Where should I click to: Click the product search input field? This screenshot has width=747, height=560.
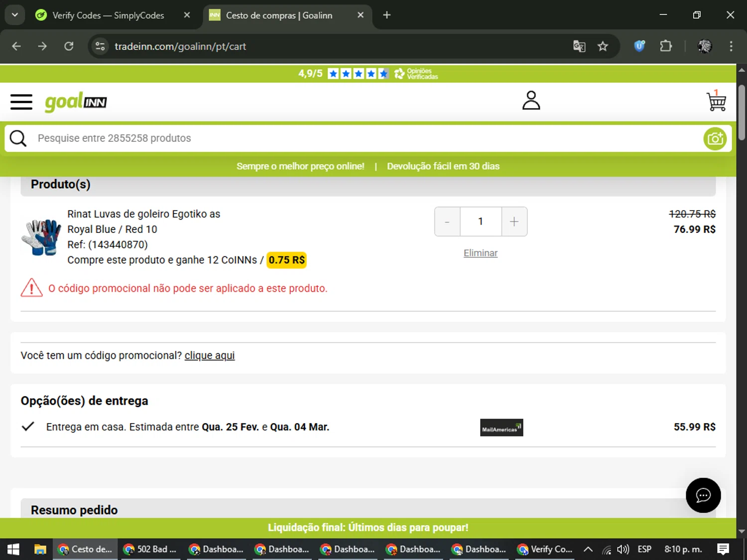(368, 138)
